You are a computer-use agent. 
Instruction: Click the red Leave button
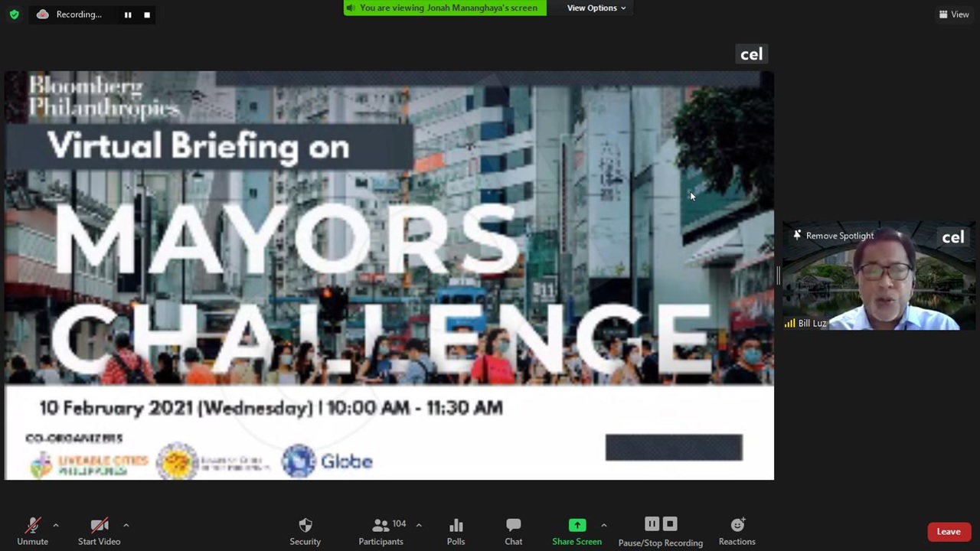pos(948,532)
